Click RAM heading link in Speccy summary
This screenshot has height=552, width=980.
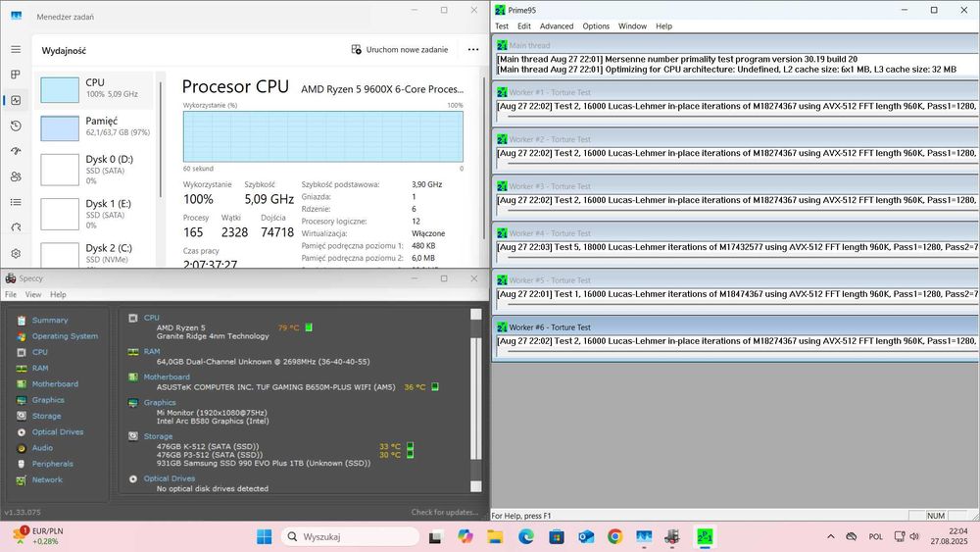coord(152,351)
